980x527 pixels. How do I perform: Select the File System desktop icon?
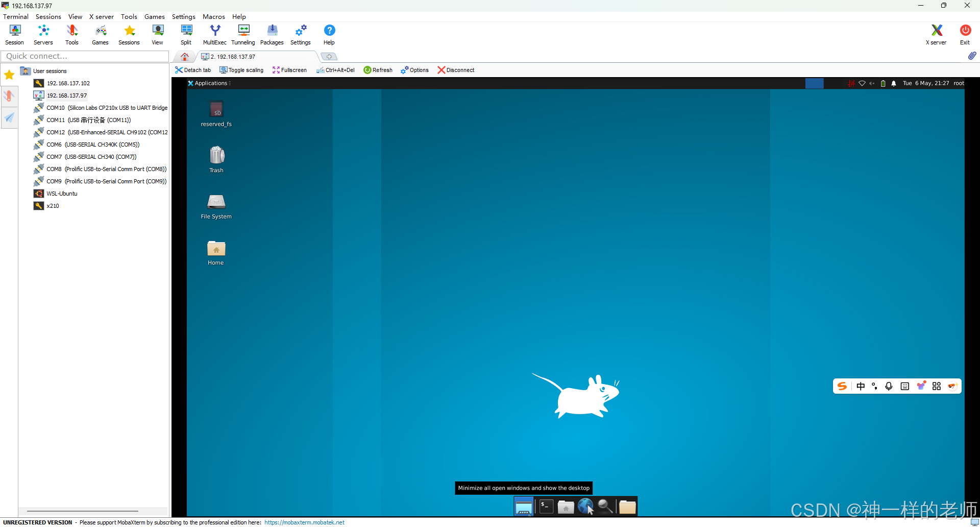point(216,206)
